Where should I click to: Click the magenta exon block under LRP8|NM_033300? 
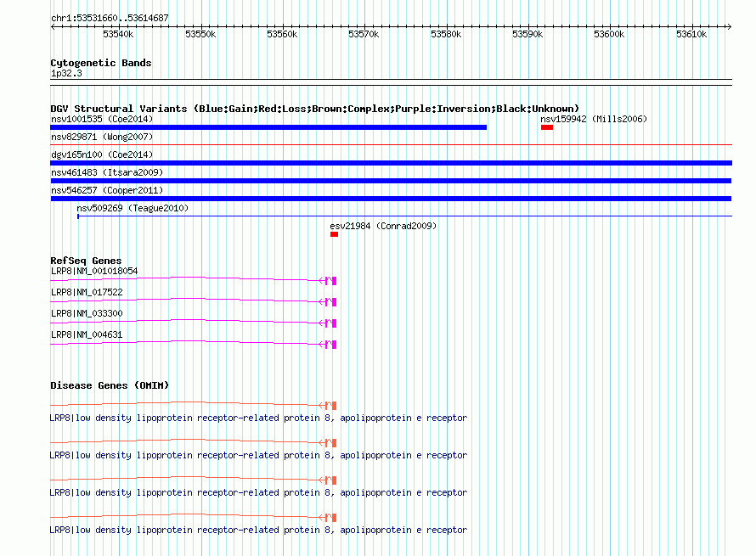click(x=334, y=323)
